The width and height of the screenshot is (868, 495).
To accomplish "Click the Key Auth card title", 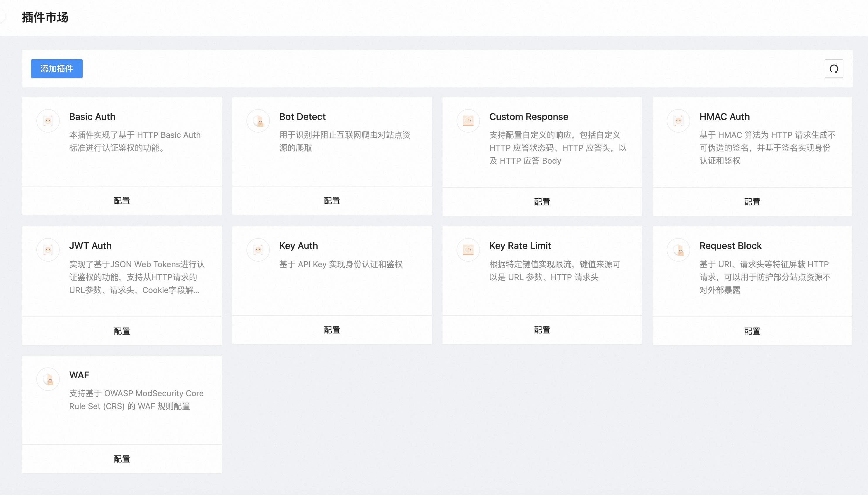I will pyautogui.click(x=298, y=245).
